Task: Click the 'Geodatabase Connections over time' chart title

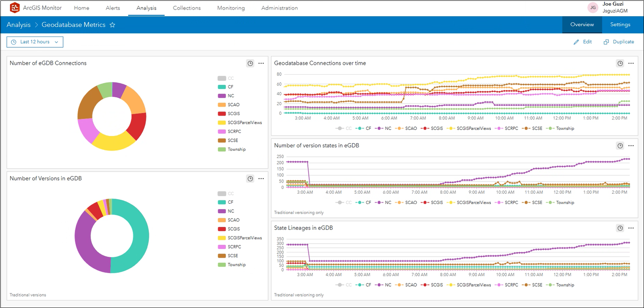Action: tap(320, 63)
